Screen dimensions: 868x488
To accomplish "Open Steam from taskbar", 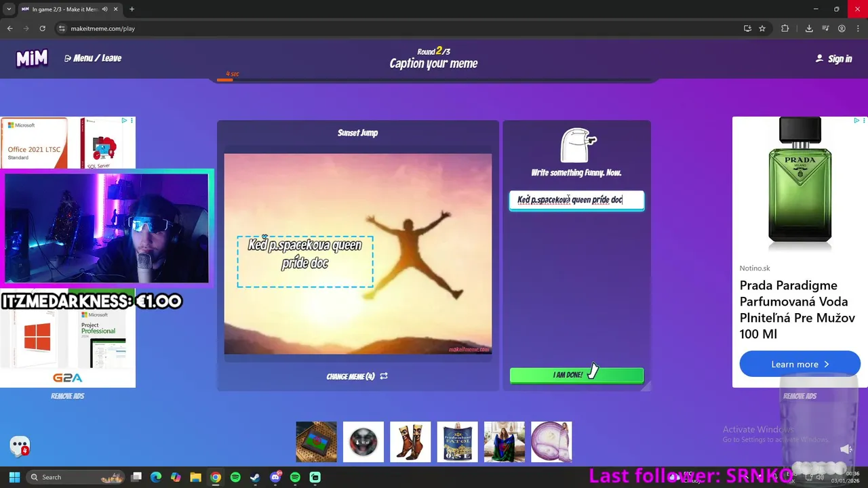I will 255,477.
